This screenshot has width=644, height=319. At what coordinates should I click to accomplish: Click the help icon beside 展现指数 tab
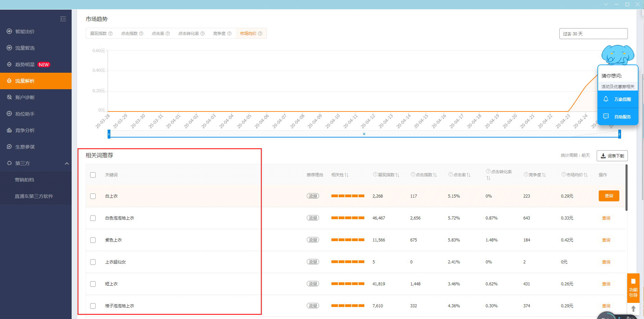coord(110,34)
